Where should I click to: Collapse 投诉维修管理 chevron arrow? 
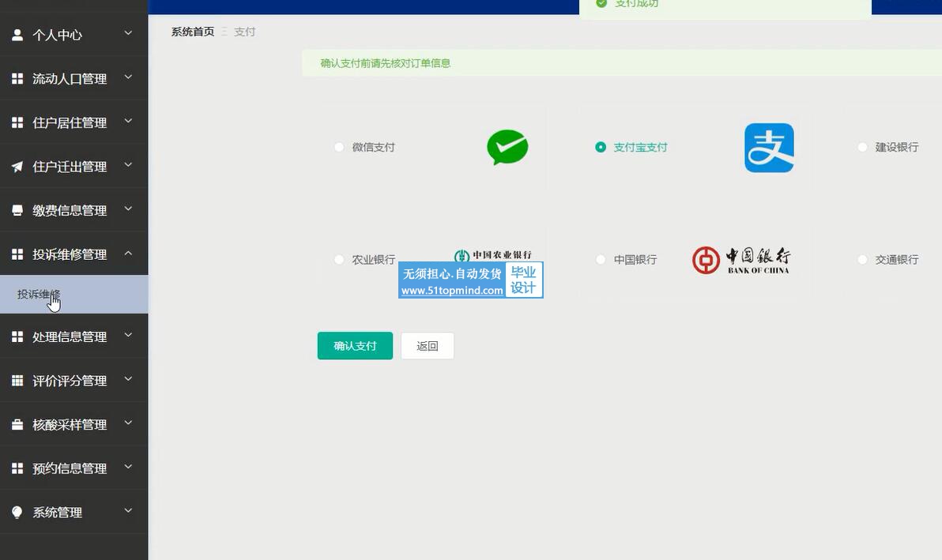pyautogui.click(x=128, y=254)
